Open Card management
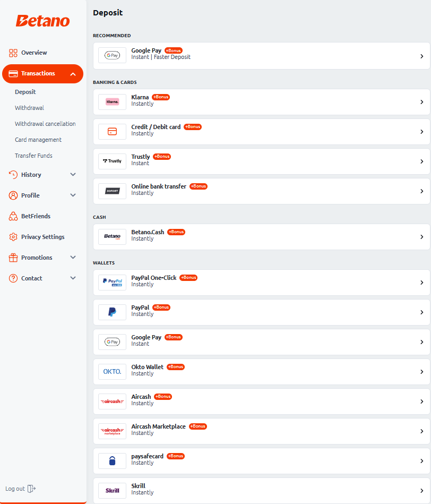 point(38,140)
